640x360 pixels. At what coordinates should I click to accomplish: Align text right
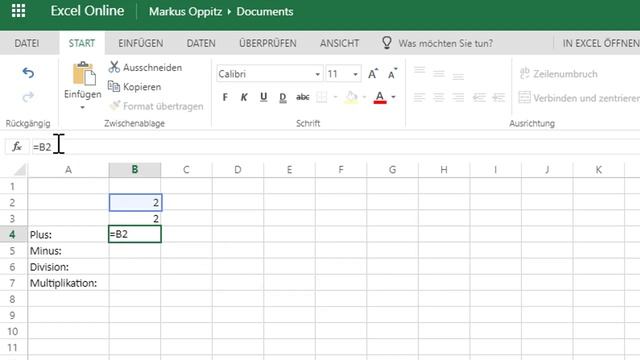click(x=458, y=97)
